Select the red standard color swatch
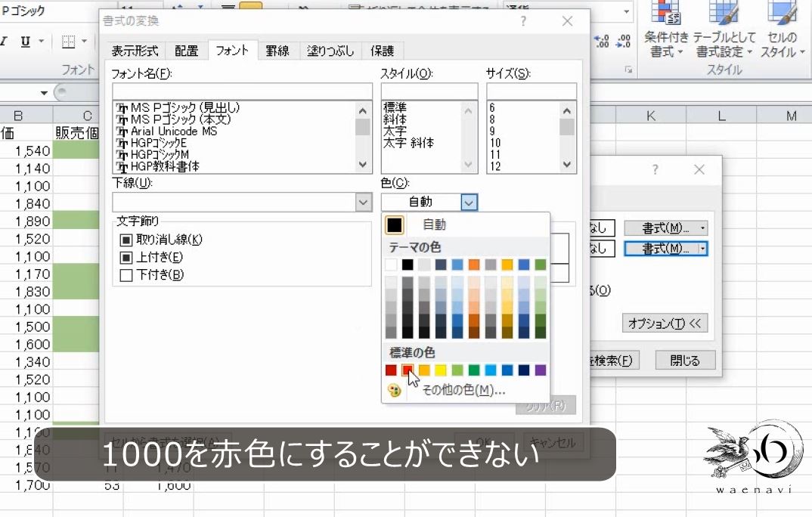812x517 pixels. (x=407, y=370)
